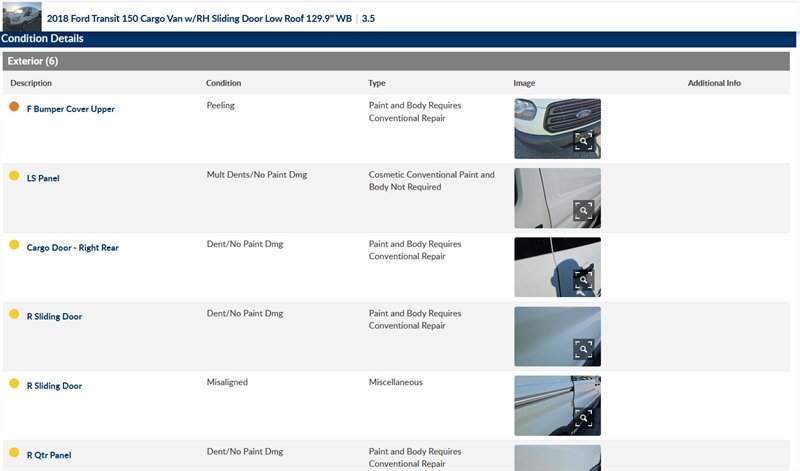Click the R Qtr Panel link
Screen dimensions: 800x471
click(x=49, y=455)
